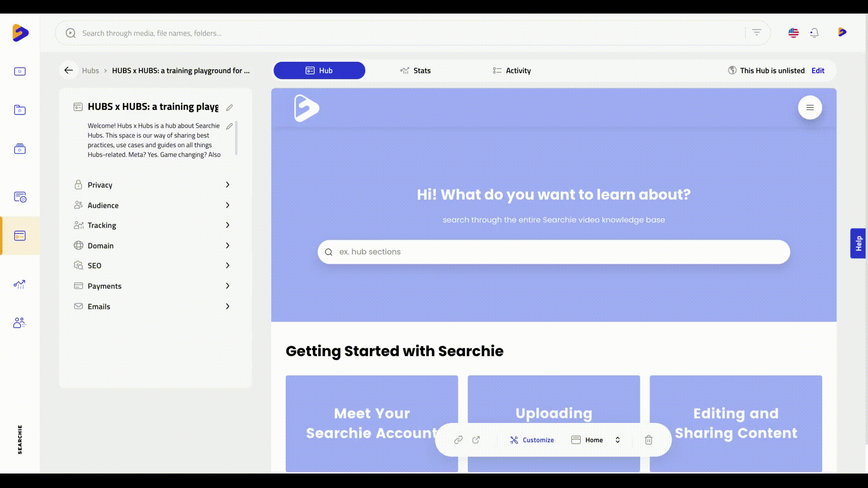Click the hub preview Searchie logo
This screenshot has height=488, width=868.
click(307, 108)
